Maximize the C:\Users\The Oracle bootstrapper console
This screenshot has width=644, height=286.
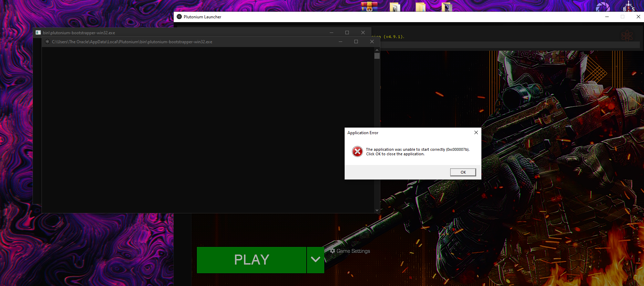pos(356,41)
